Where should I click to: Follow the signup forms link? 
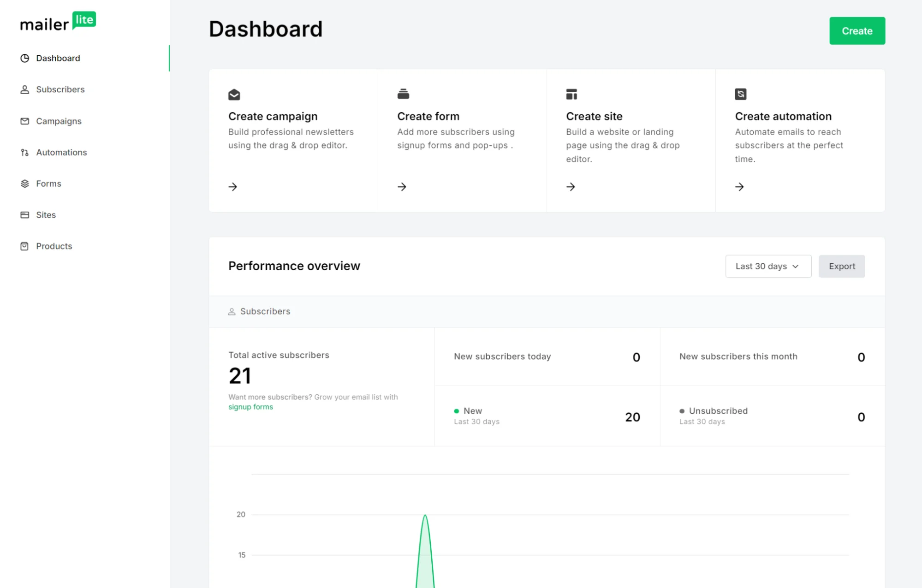pos(250,407)
